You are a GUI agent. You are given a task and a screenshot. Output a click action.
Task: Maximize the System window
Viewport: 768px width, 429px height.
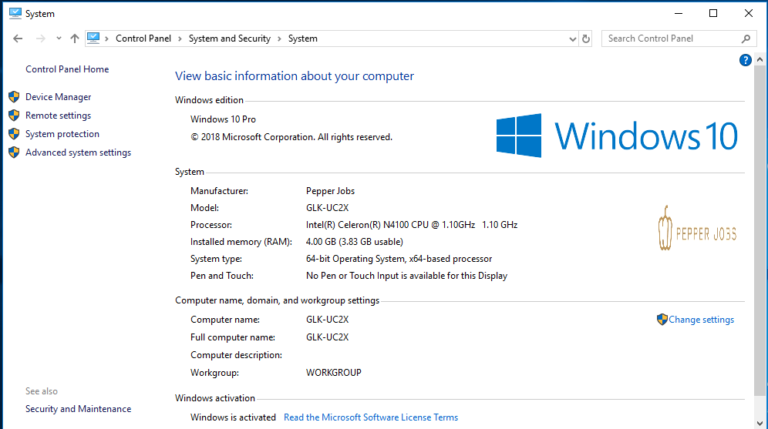713,14
